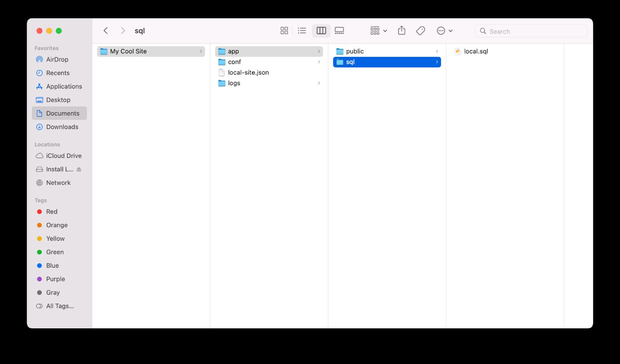
Task: Expand the public folder chevron
Action: pos(437,51)
